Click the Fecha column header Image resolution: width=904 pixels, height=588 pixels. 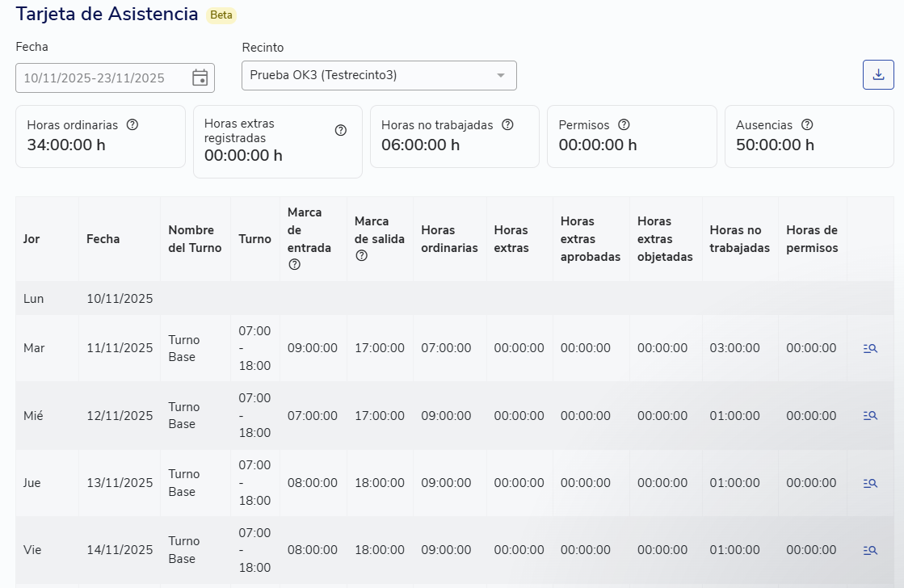point(103,239)
